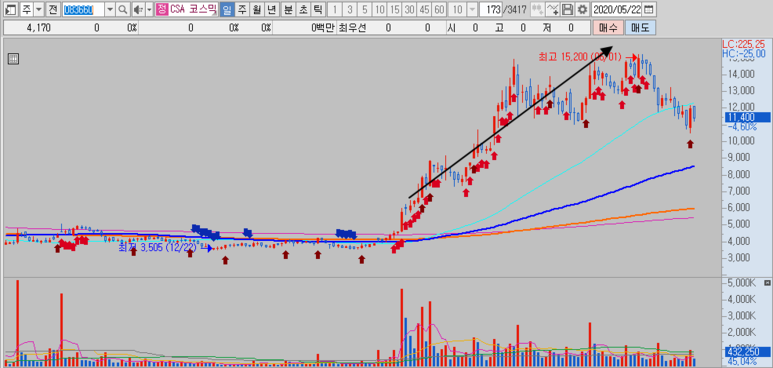
Task: Expand the custom interval dropdown arrow
Action: (x=472, y=9)
